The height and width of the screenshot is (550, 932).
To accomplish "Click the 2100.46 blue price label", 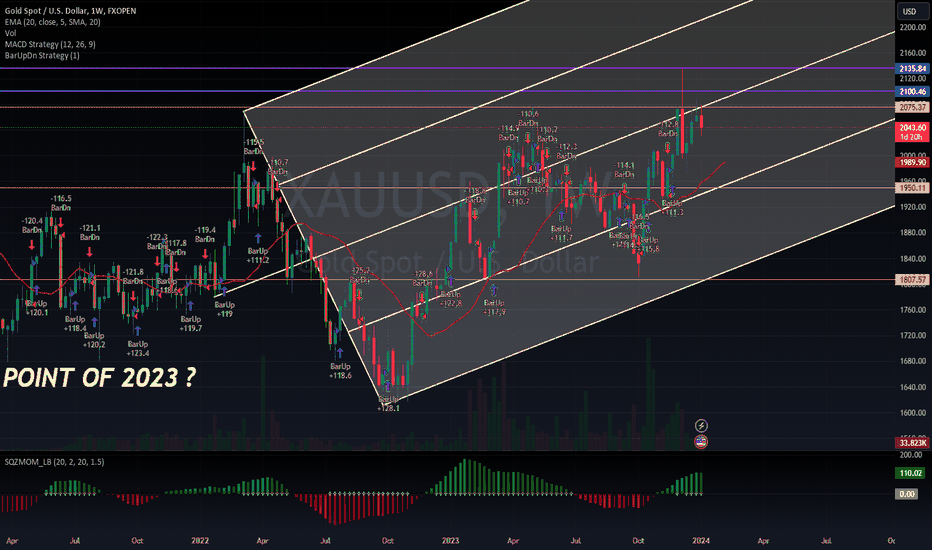I will (912, 92).
